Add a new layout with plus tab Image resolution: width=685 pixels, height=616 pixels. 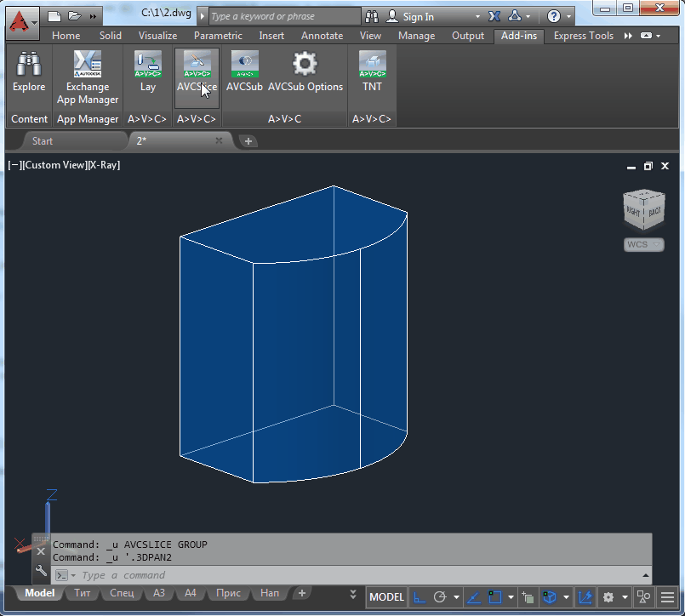click(301, 593)
